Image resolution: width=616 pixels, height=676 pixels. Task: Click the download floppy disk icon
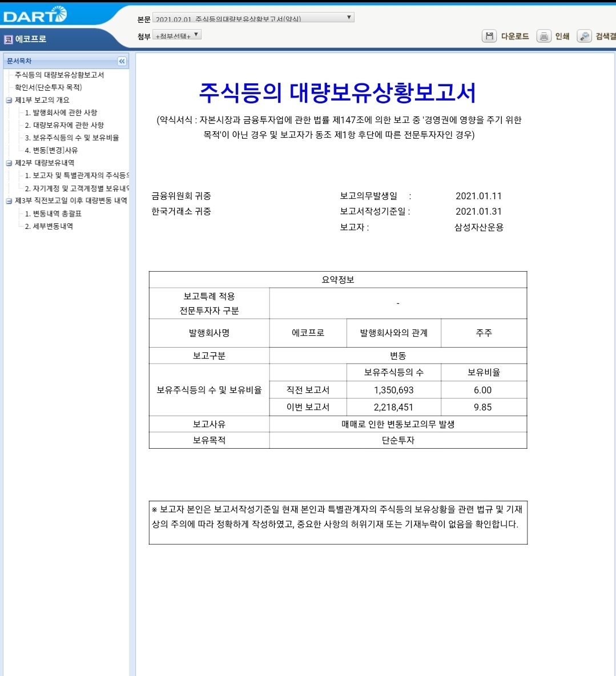tap(489, 36)
